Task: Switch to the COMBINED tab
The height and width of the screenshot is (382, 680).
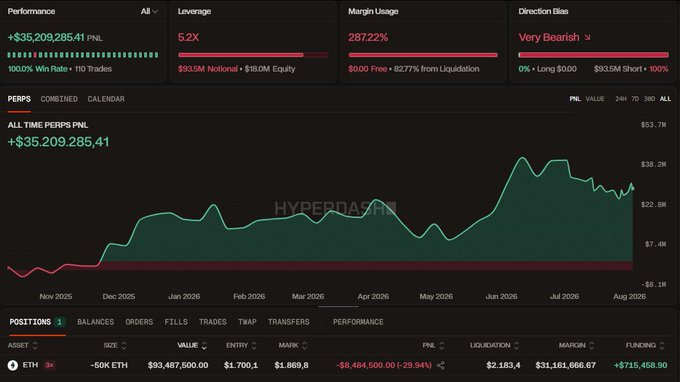Action: 59,99
